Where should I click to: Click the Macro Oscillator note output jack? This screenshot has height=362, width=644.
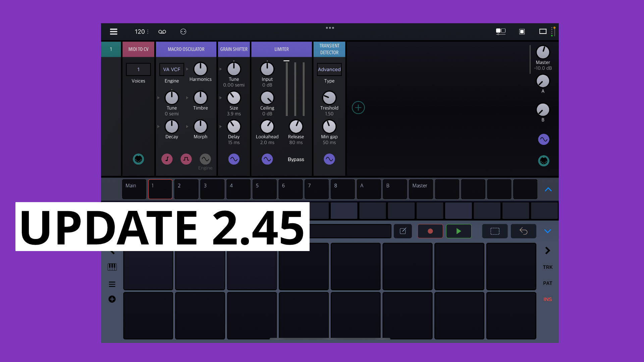pos(167,159)
